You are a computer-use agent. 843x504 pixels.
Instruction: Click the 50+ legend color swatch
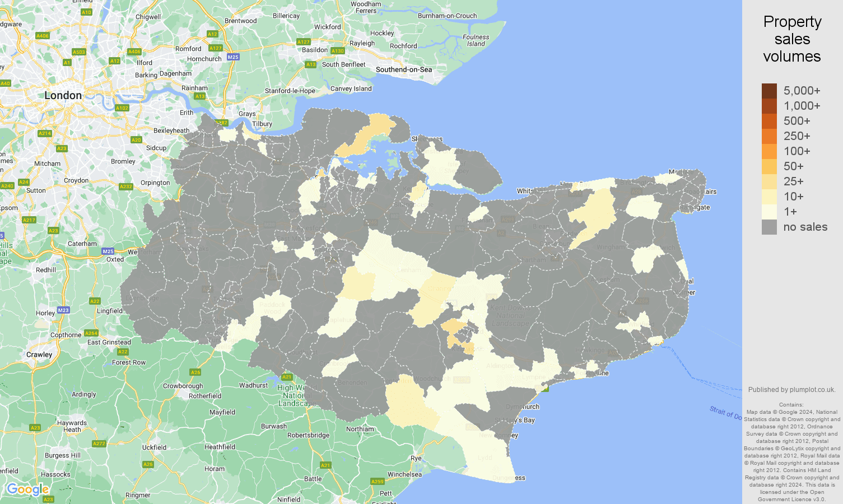click(769, 166)
